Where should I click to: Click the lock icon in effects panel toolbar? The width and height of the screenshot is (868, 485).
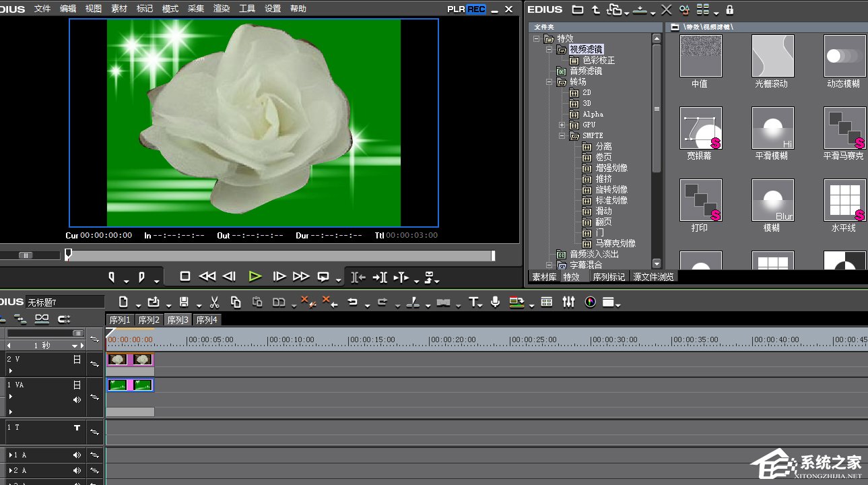tap(730, 9)
